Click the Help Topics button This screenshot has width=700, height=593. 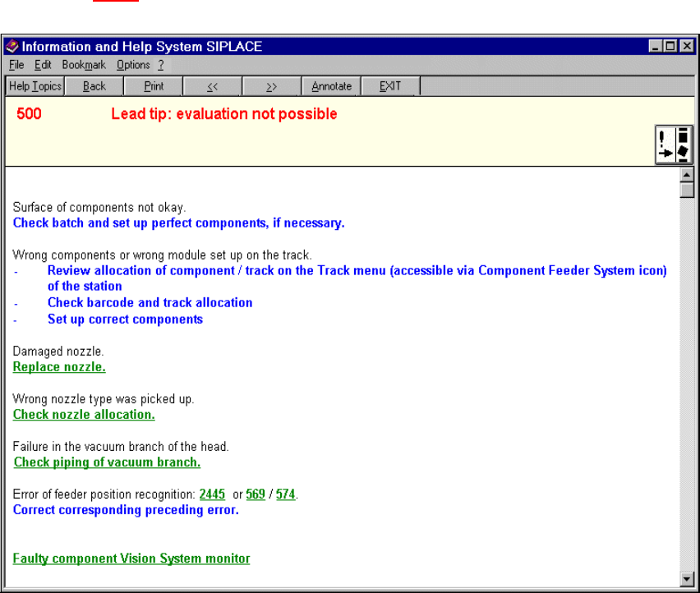35,86
